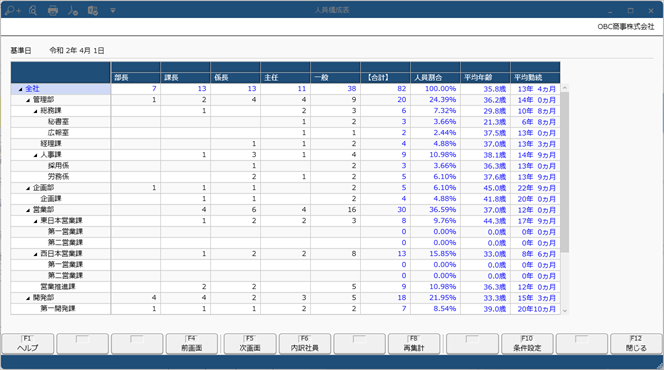Click the 21.95% ratio cell
Screen dimensions: 664x370
coord(435,298)
